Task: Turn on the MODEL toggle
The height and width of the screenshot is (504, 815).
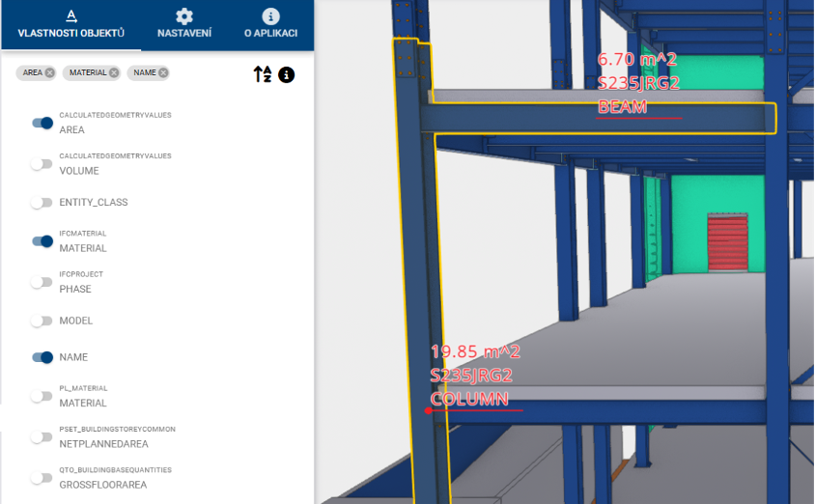Action: [x=42, y=320]
